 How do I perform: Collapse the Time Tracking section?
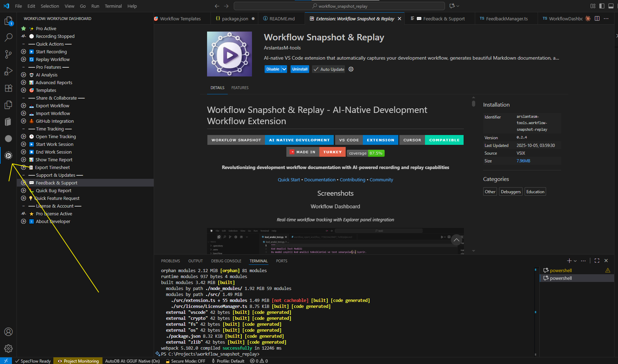24,129
